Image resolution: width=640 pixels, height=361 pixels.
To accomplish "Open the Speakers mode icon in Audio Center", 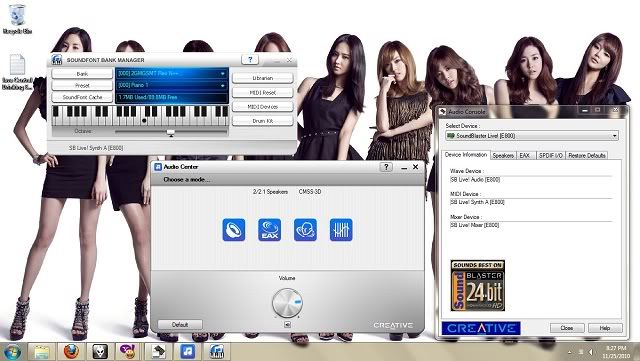I will point(234,230).
